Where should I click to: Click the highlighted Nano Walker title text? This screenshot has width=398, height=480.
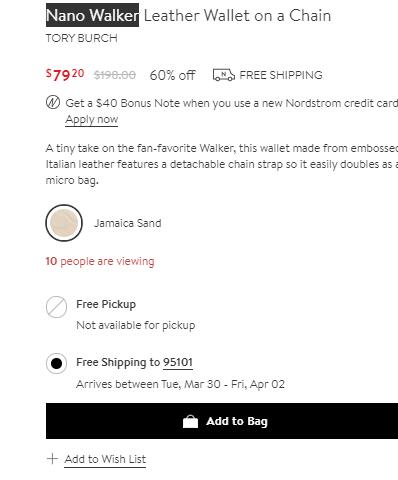pos(92,15)
